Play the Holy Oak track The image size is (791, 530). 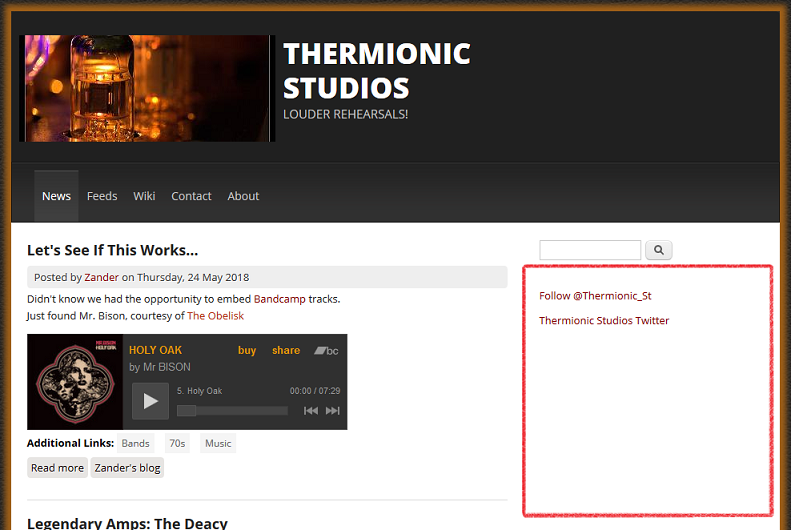pyautogui.click(x=150, y=401)
